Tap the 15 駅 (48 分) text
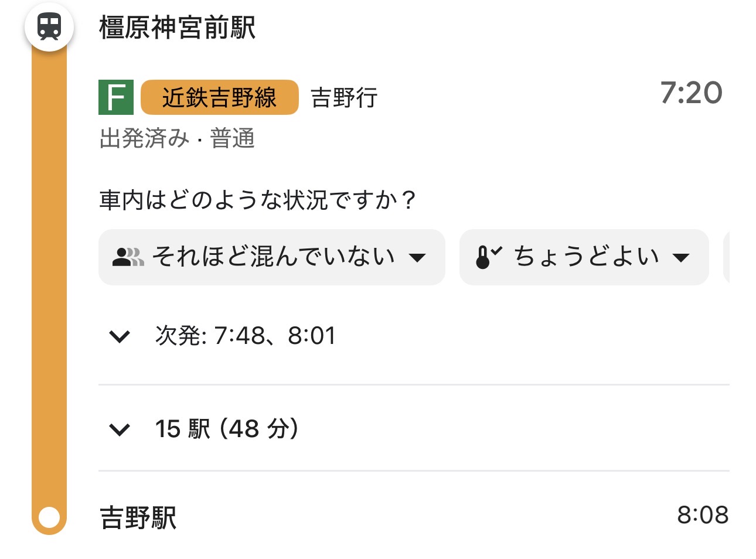 point(227,429)
